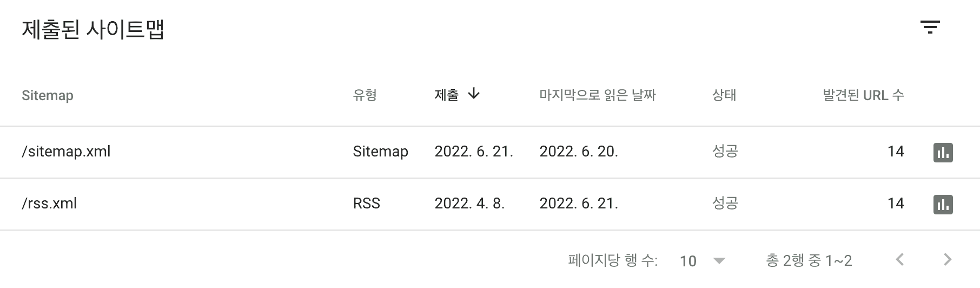Click the 성공 status of /sitemap.xml

[725, 151]
